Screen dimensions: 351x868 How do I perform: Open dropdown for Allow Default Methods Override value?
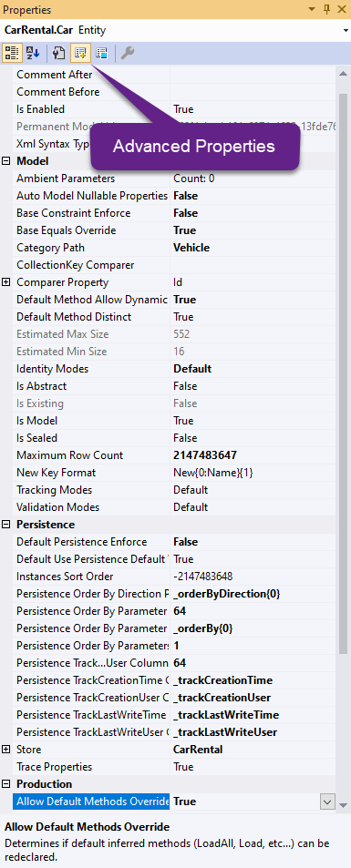(327, 802)
